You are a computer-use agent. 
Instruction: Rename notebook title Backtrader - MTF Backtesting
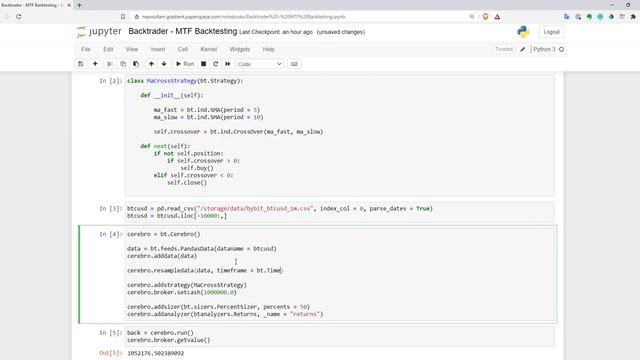pyautogui.click(x=182, y=31)
